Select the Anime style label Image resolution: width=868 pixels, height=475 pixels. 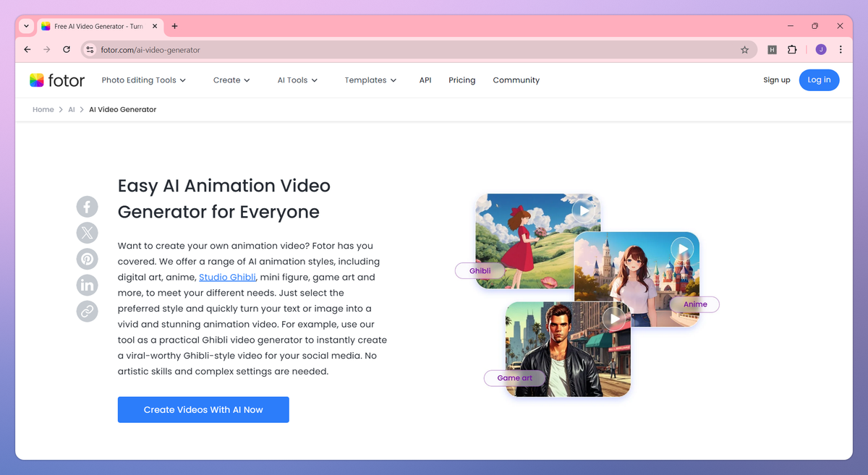tap(695, 304)
